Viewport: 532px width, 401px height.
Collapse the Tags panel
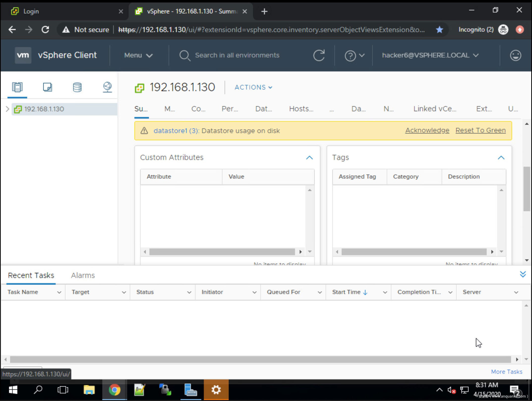(x=501, y=158)
